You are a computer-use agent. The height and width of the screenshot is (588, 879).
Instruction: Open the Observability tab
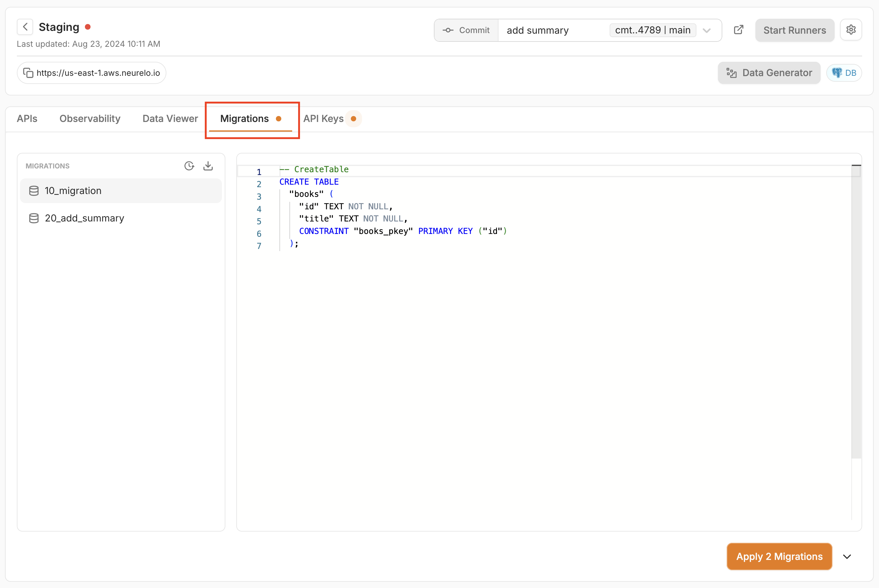90,119
